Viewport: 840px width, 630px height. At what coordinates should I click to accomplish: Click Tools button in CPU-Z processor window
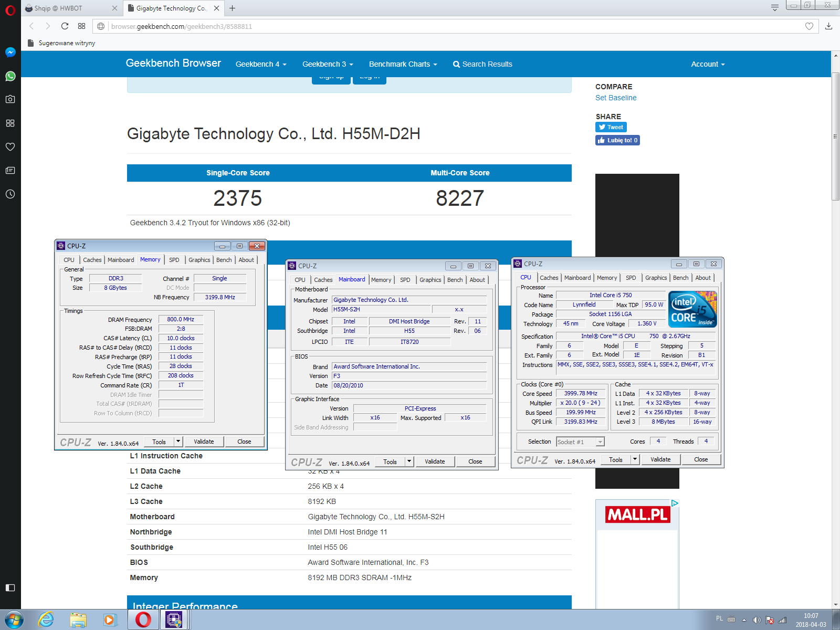coord(616,459)
